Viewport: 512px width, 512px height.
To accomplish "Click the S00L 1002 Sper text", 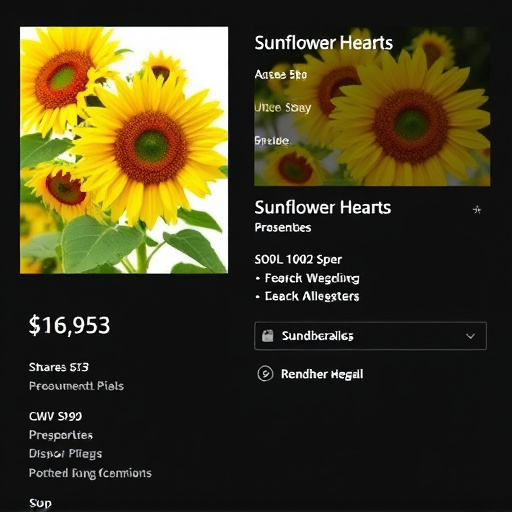I will [x=298, y=259].
